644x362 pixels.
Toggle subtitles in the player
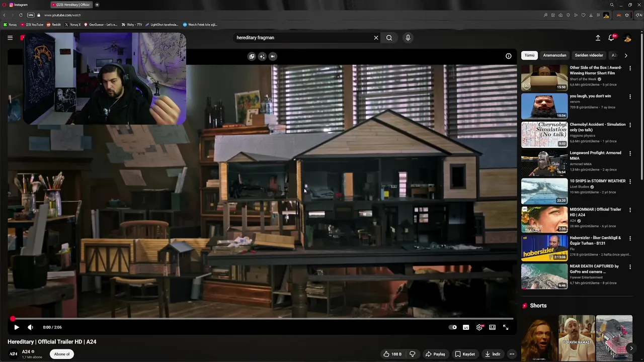pyautogui.click(x=466, y=327)
